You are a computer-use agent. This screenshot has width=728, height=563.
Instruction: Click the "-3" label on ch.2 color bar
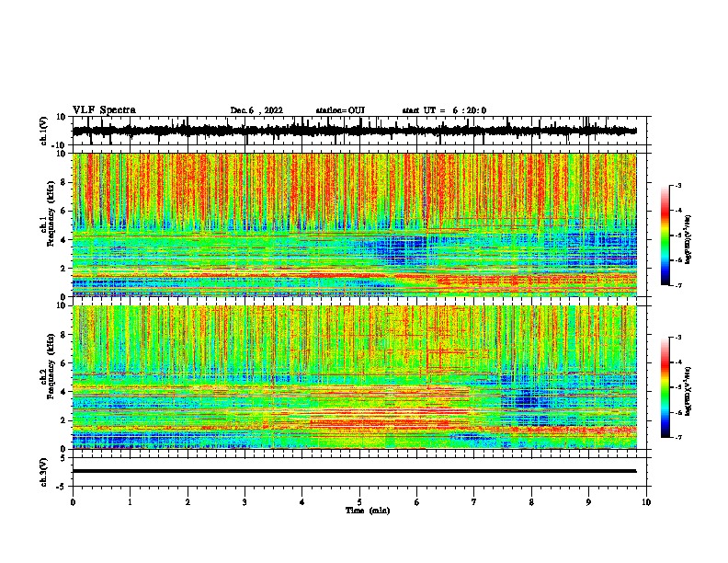677,338
